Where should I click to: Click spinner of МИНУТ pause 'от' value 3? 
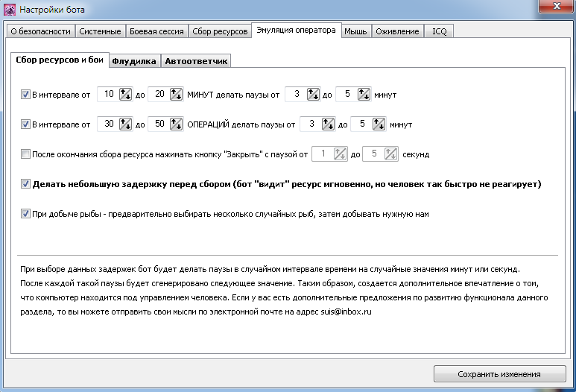(313, 95)
